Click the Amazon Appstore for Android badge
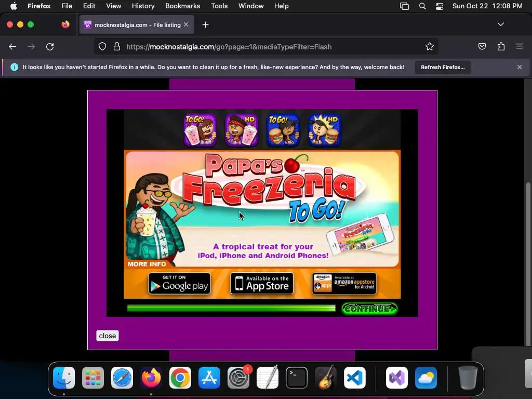532x399 pixels. [x=344, y=283]
